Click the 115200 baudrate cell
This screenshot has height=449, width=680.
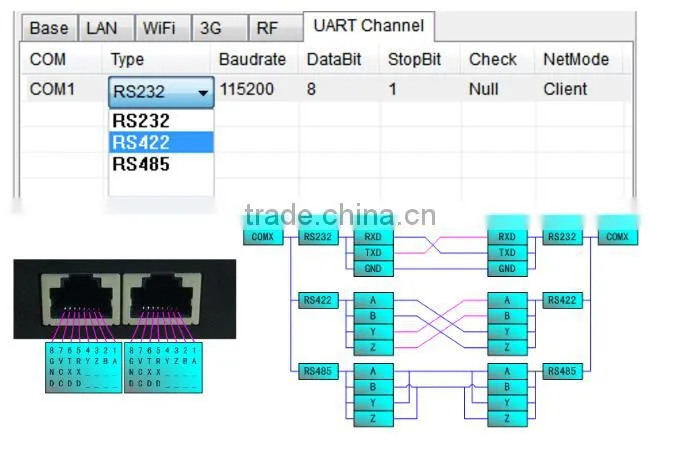coord(256,89)
